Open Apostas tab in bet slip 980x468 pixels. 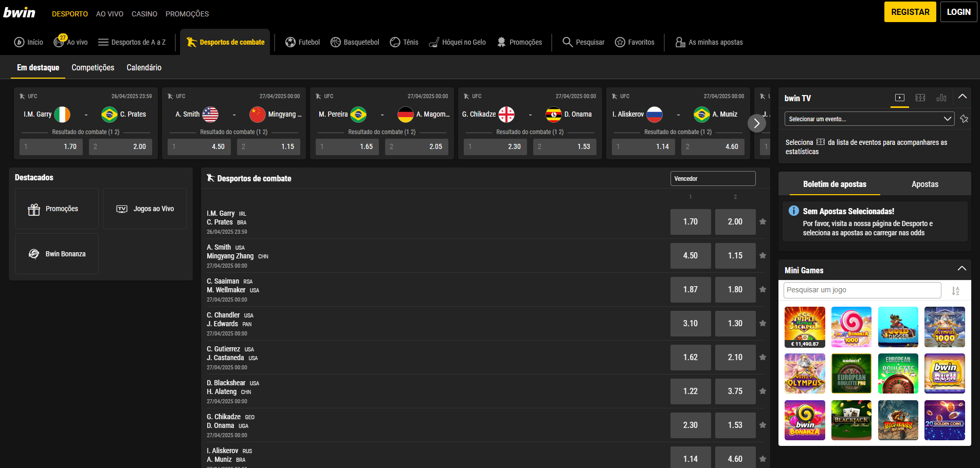point(925,184)
